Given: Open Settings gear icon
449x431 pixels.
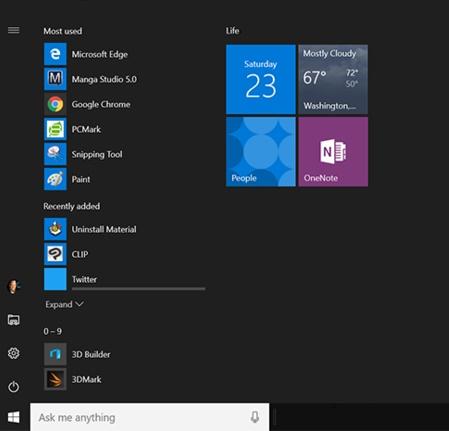Looking at the screenshot, I should pos(14,353).
